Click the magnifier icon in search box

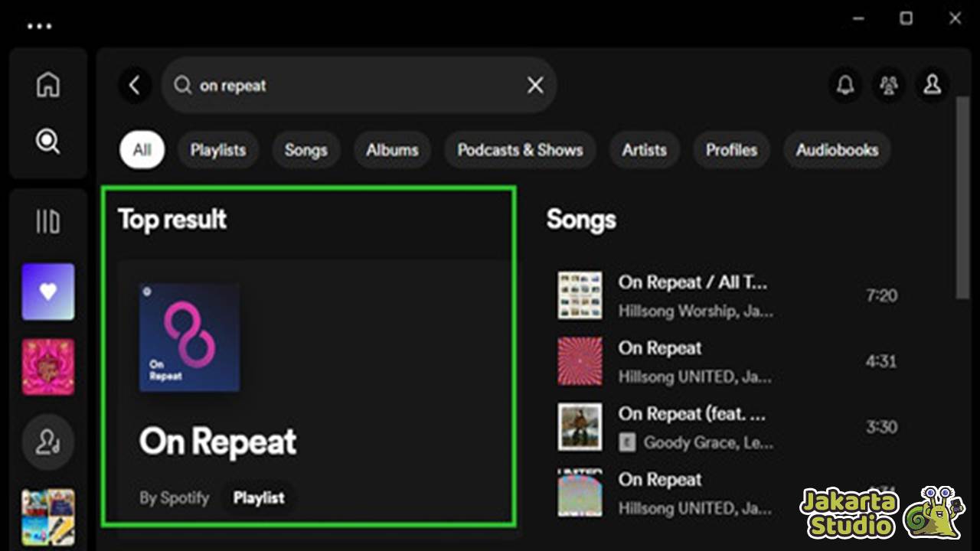(182, 85)
